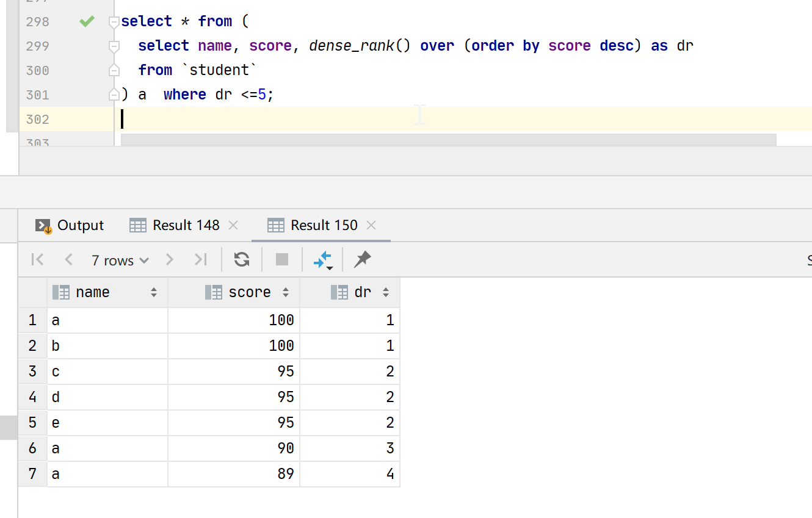The image size is (812, 518).
Task: Click the horizontal scrollbar under the editor
Action: click(448, 140)
